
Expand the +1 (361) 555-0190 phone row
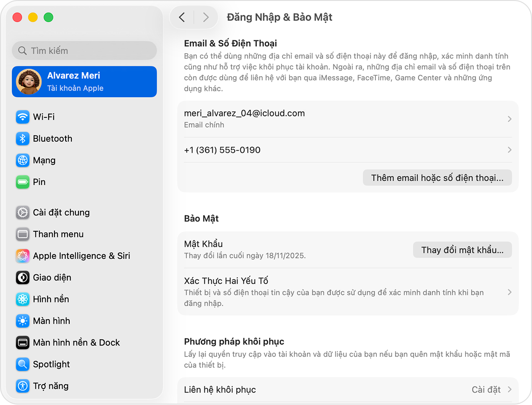509,150
